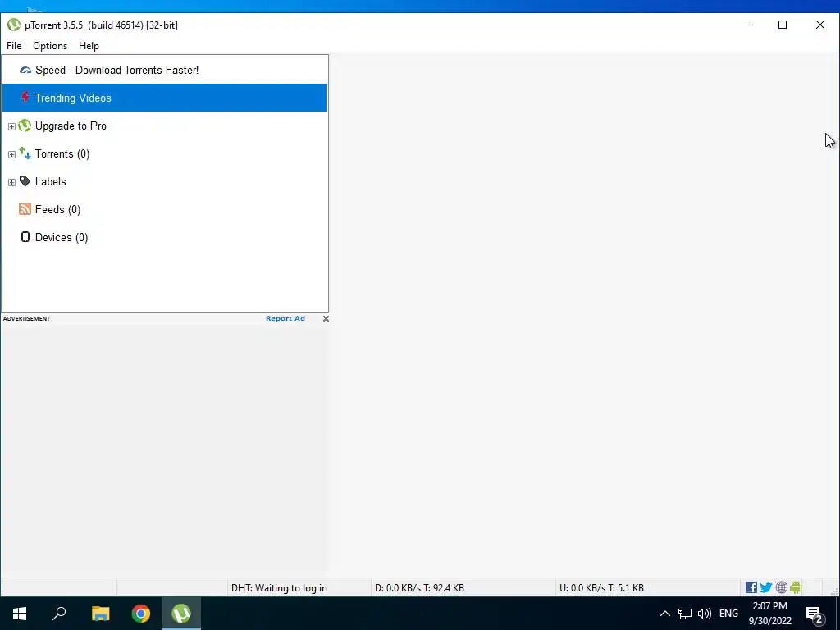The image size is (840, 630).
Task: Click uTorrent taskbar button
Action: click(x=181, y=614)
